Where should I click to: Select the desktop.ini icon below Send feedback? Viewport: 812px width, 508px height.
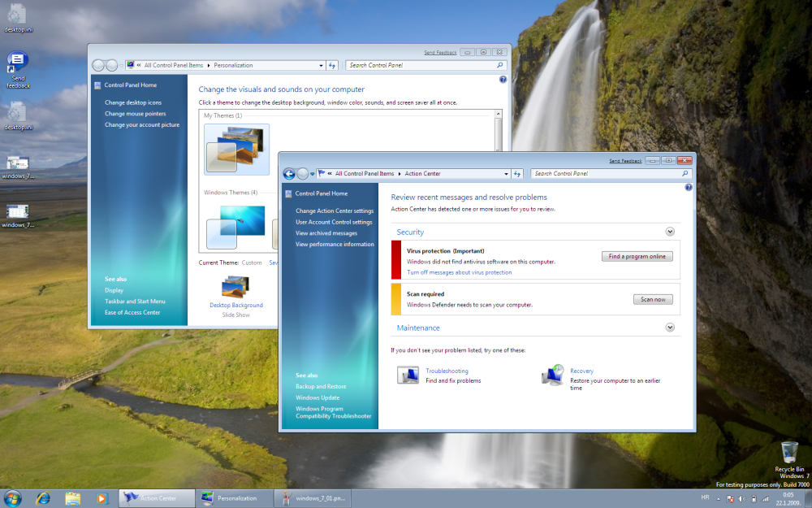[18, 116]
